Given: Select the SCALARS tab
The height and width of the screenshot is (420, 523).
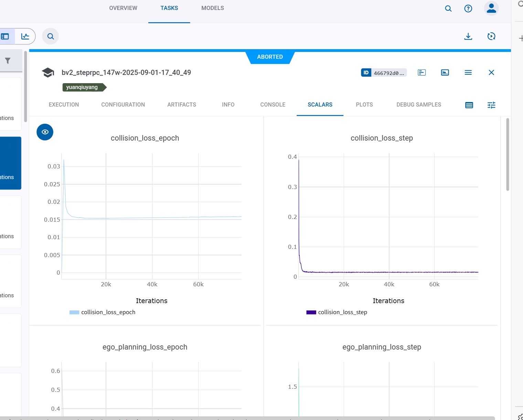Looking at the screenshot, I should click(x=320, y=104).
